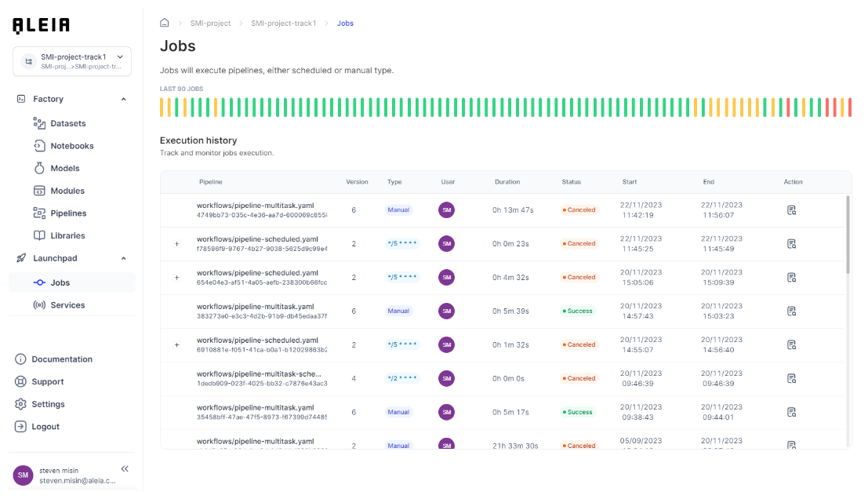Click the execution history scrollbar

pyautogui.click(x=847, y=235)
